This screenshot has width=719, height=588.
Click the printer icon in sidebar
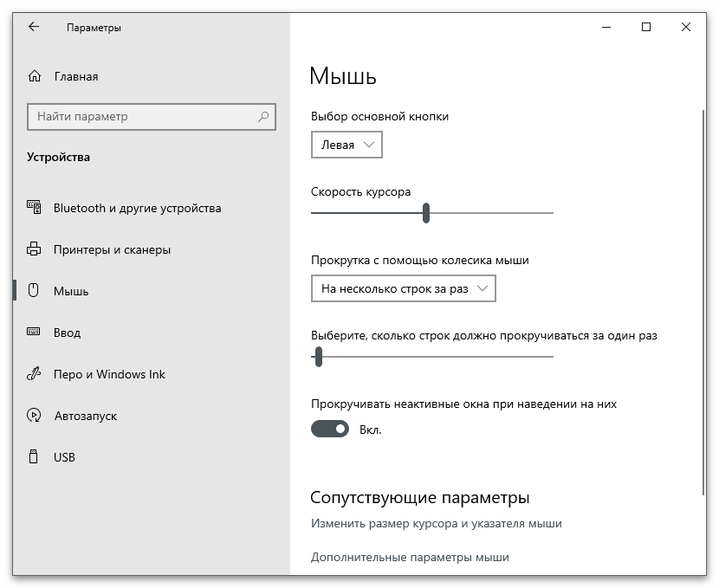(x=34, y=249)
